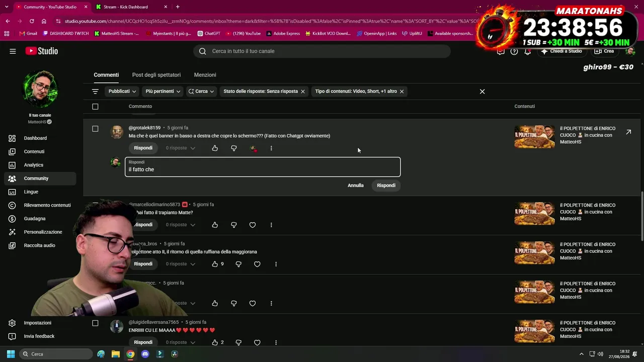The height and width of the screenshot is (362, 644).
Task: Show hidden system tray icons
Action: [582, 354]
